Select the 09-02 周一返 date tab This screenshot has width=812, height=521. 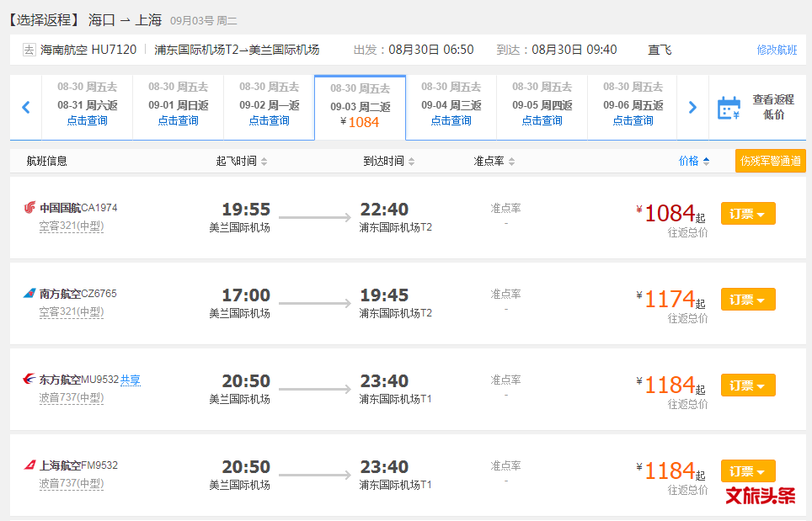(270, 107)
